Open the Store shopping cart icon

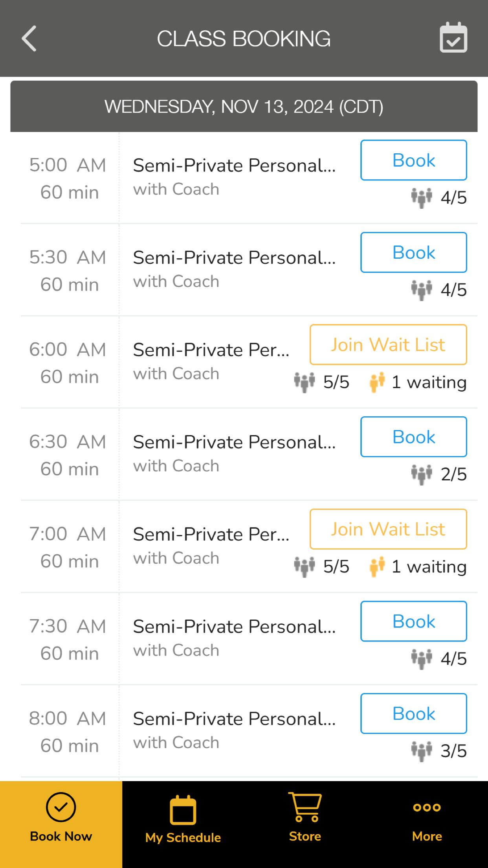[305, 807]
